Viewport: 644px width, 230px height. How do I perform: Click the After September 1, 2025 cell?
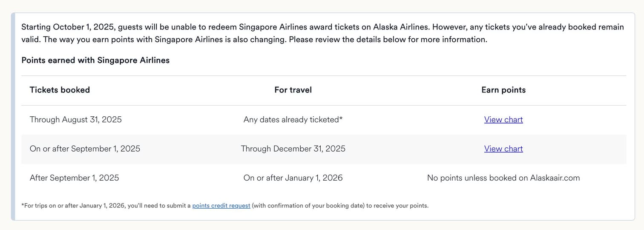pyautogui.click(x=75, y=178)
